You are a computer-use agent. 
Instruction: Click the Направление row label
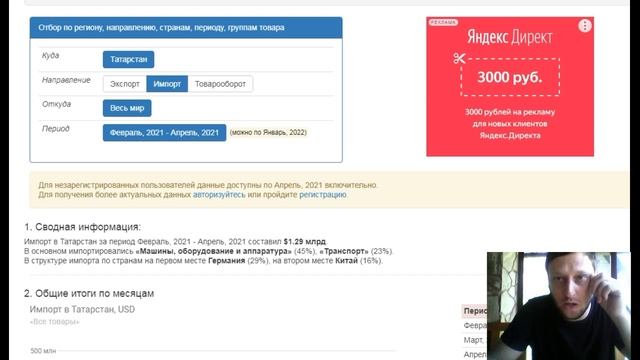pos(66,80)
